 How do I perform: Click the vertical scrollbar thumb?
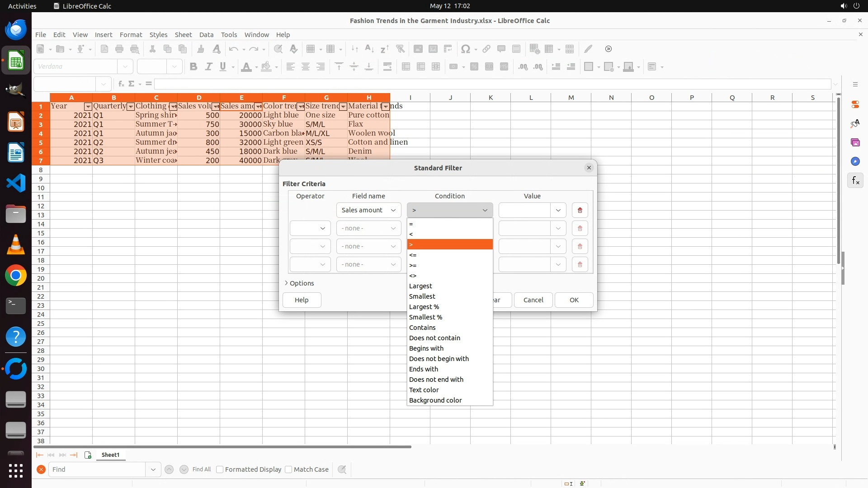pos(838,181)
